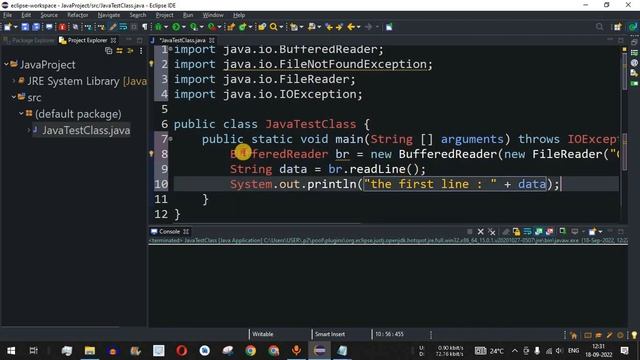Viewport: 640px width, 360px height.
Task: Click Pin Console icon
Action: tap(562, 232)
